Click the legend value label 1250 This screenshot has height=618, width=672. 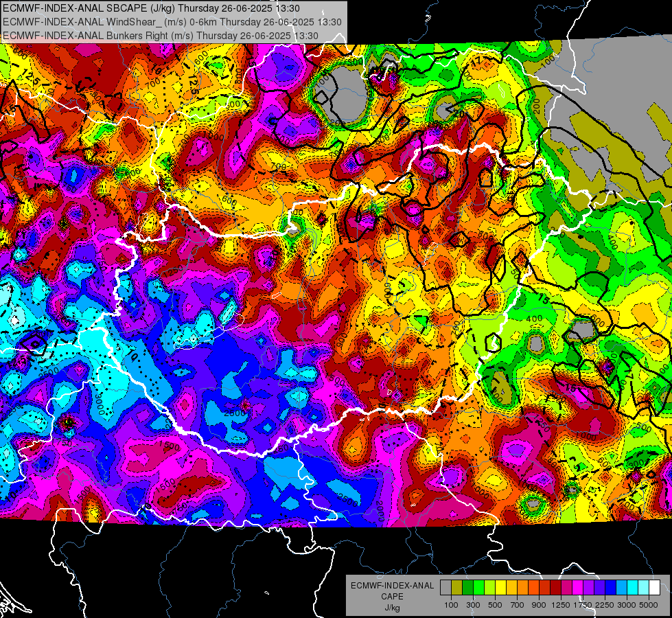point(561,605)
